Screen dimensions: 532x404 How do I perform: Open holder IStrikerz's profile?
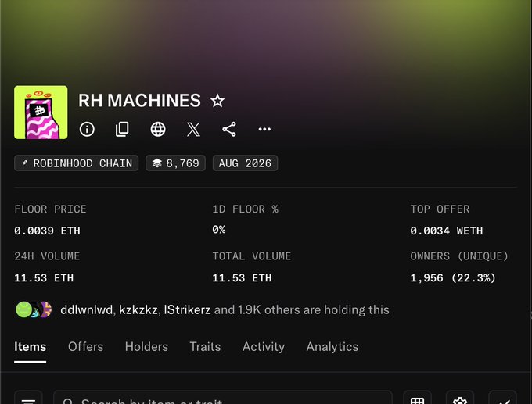[187, 309]
